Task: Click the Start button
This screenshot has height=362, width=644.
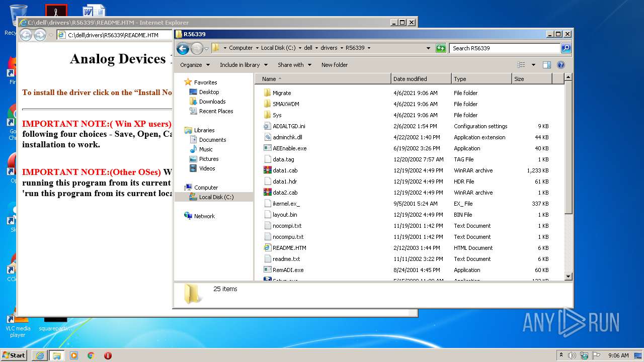Action: tap(14, 355)
